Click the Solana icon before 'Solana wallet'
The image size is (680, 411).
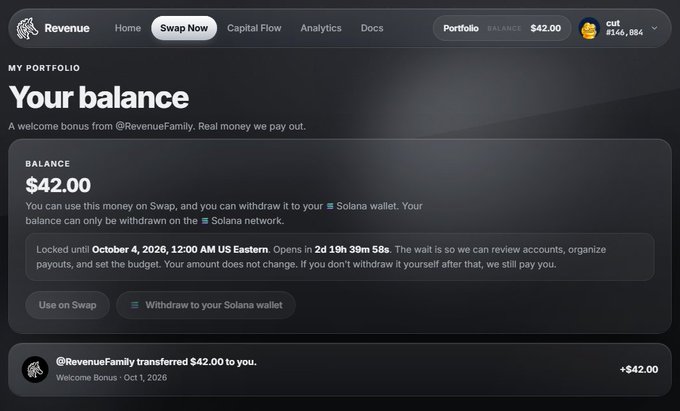point(330,206)
